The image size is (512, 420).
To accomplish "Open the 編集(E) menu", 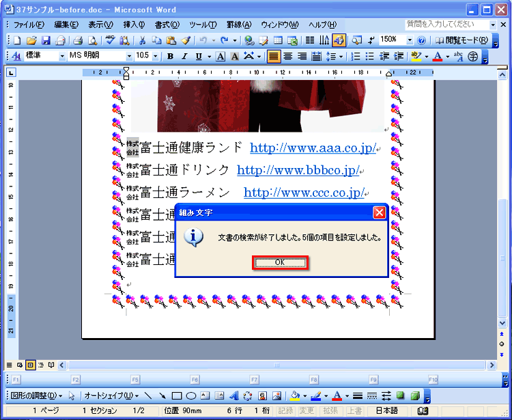I will (66, 25).
